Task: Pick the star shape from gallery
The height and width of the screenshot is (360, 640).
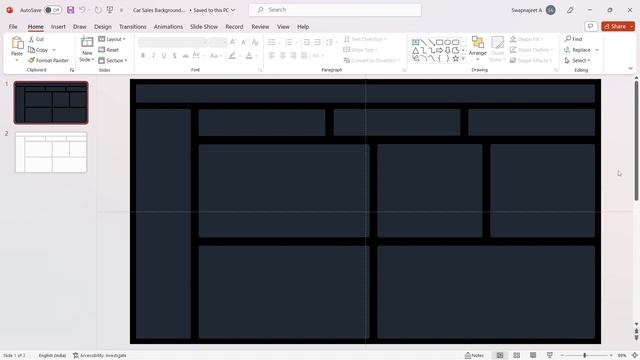Action: [456, 58]
